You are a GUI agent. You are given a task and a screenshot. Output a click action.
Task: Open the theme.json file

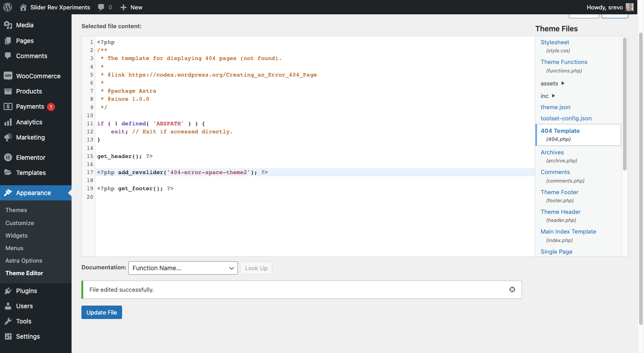tap(555, 107)
